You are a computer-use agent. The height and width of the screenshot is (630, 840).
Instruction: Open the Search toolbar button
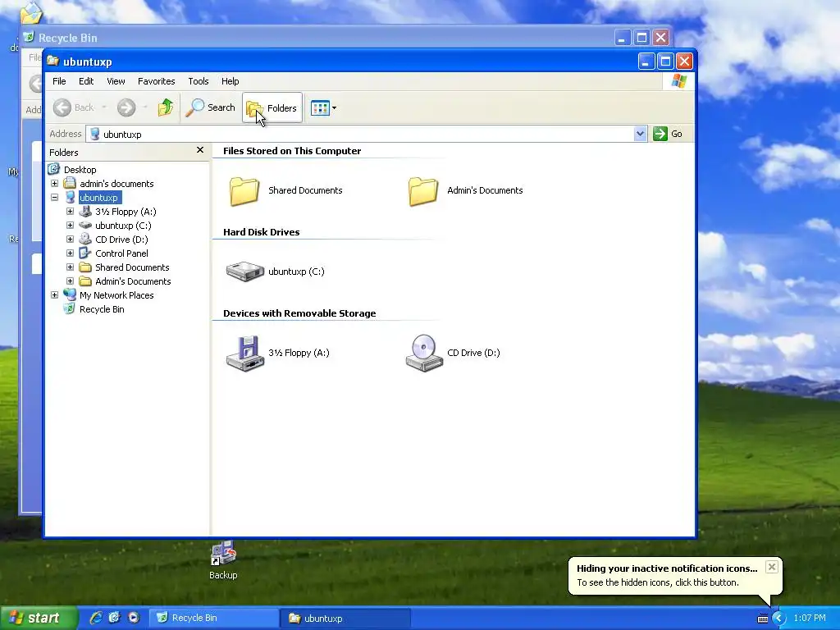(x=211, y=107)
